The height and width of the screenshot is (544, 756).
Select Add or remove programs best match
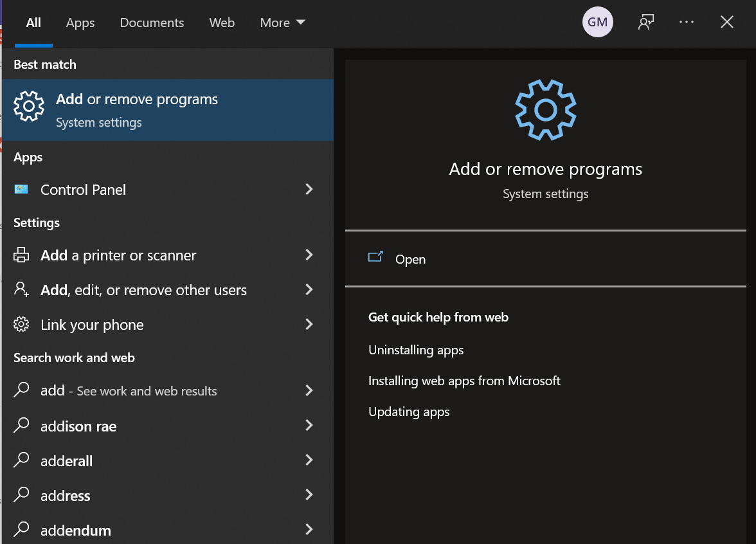(168, 110)
